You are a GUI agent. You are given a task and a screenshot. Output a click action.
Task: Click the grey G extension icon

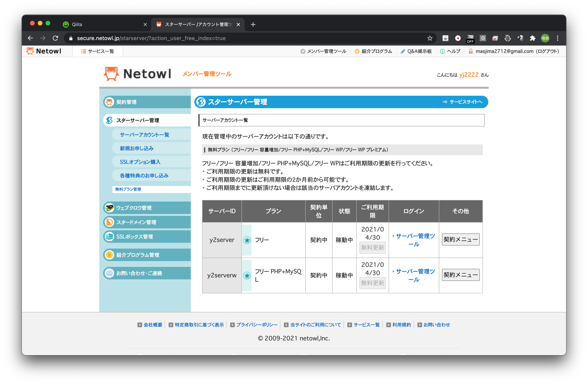click(x=482, y=38)
